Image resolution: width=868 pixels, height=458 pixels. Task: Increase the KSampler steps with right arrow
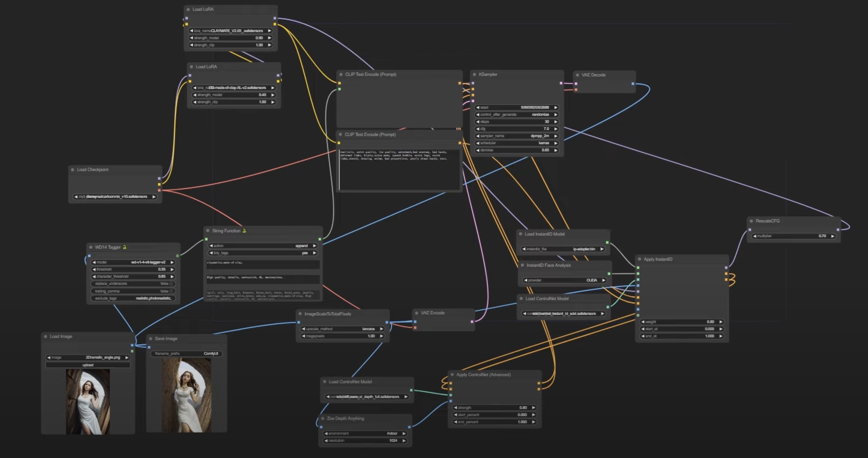(556, 121)
